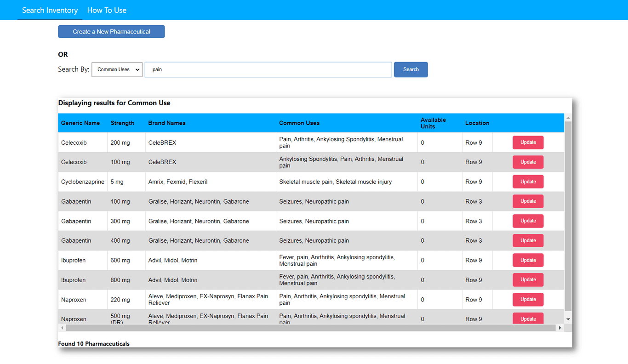Click Celecoxib 100 mg Ankylosing Spondylitis uses cell
Image resolution: width=628 pixels, height=364 pixels.
click(347, 162)
